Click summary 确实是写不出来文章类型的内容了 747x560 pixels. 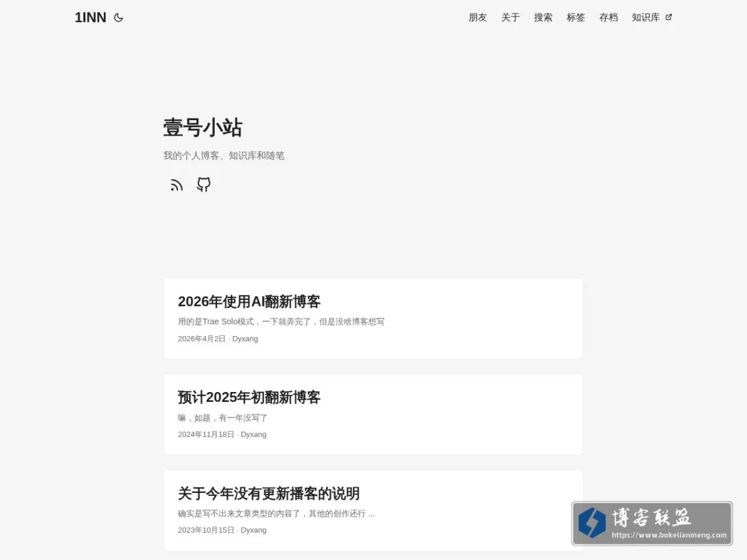click(x=276, y=513)
